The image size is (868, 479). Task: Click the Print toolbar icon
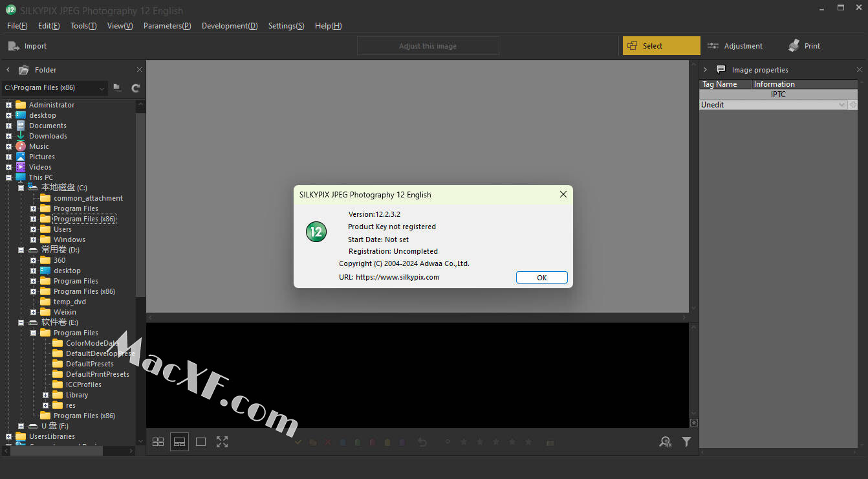point(804,46)
